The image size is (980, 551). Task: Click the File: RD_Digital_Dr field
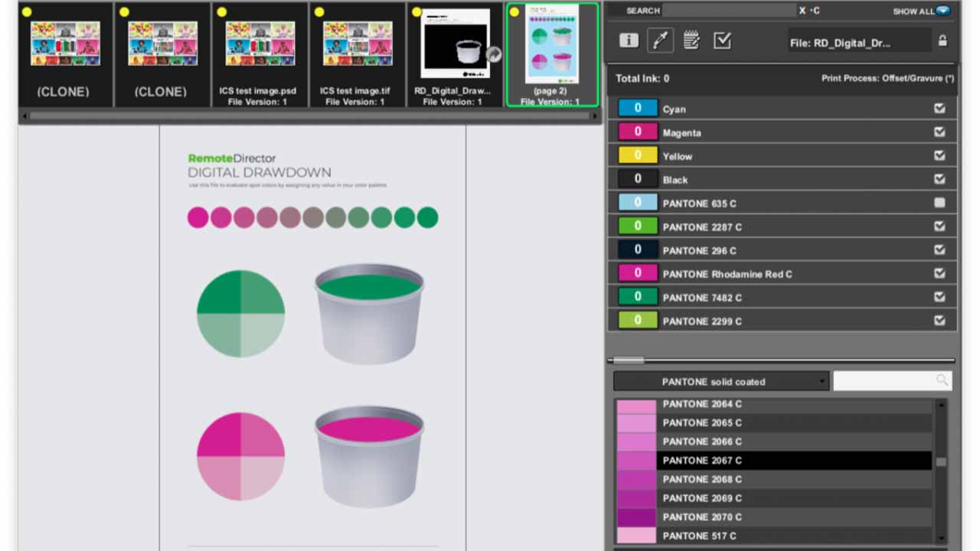coord(859,41)
